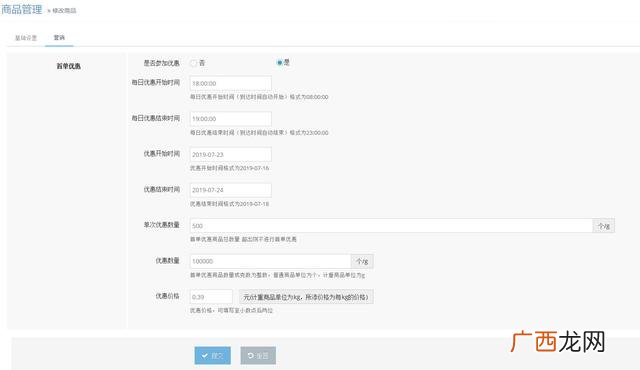Click the 每日优惠结束时间 label
Screen dimensions: 640x370
[156, 118]
